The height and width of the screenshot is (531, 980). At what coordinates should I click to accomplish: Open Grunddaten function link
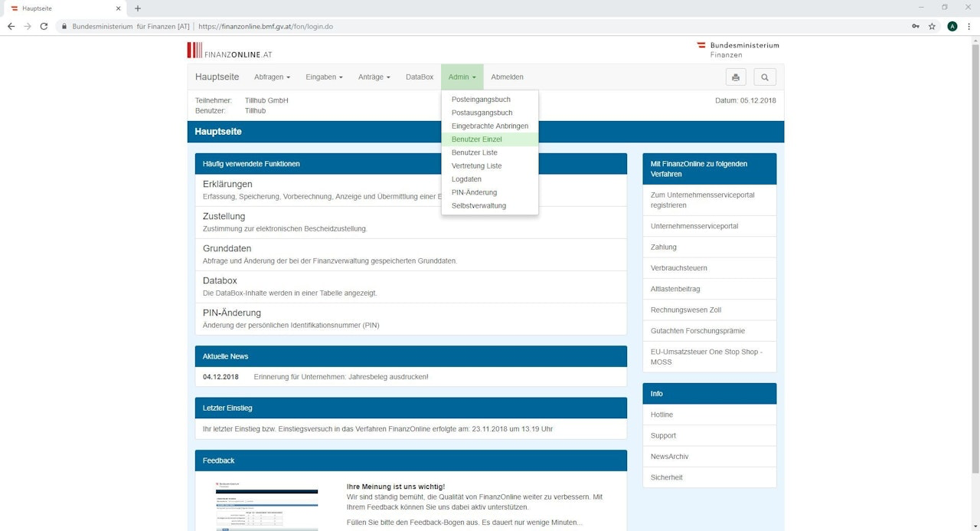[227, 248]
